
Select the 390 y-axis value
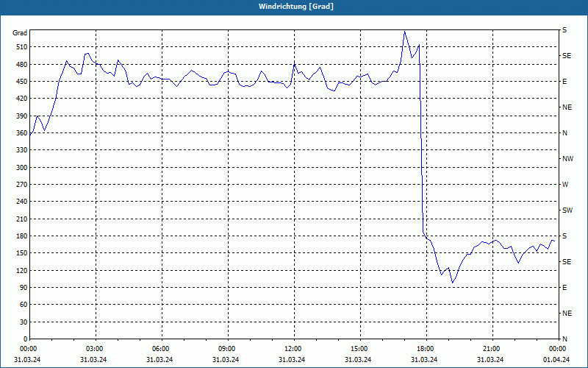[x=21, y=116]
